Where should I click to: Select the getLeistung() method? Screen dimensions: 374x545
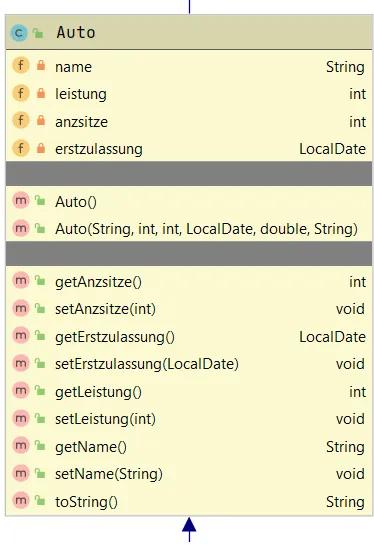tap(98, 392)
